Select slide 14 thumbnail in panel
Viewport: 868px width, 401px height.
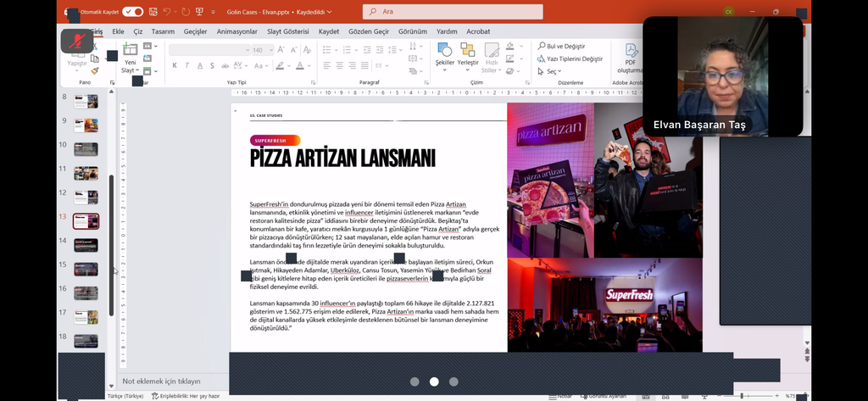[x=86, y=245]
